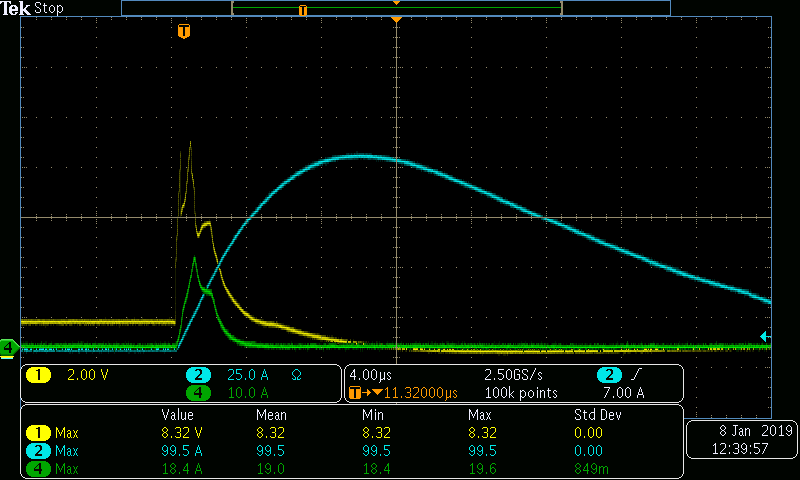Click the trigger source channel 2 badge

coord(609,375)
